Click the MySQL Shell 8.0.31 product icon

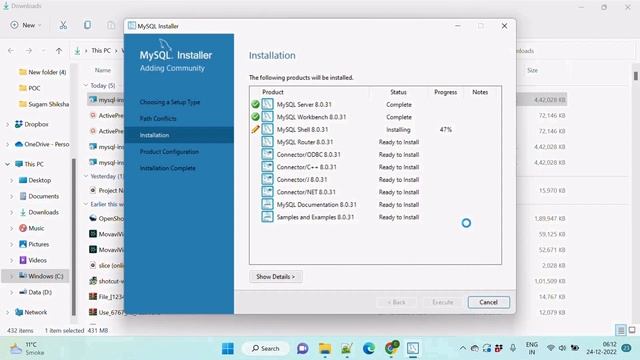point(267,129)
